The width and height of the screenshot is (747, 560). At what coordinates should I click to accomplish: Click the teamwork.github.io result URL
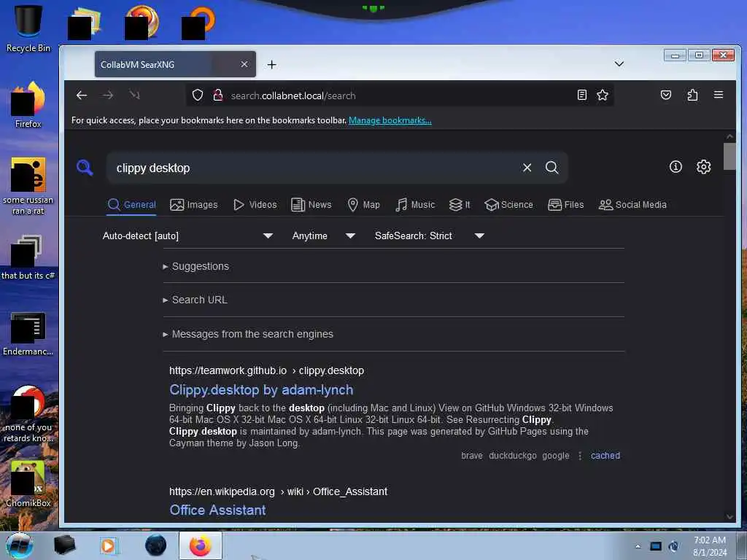(266, 370)
